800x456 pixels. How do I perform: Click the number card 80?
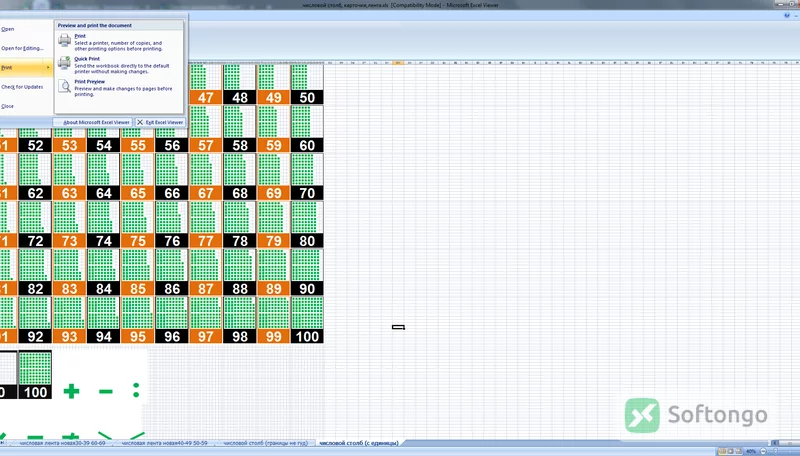(307, 225)
